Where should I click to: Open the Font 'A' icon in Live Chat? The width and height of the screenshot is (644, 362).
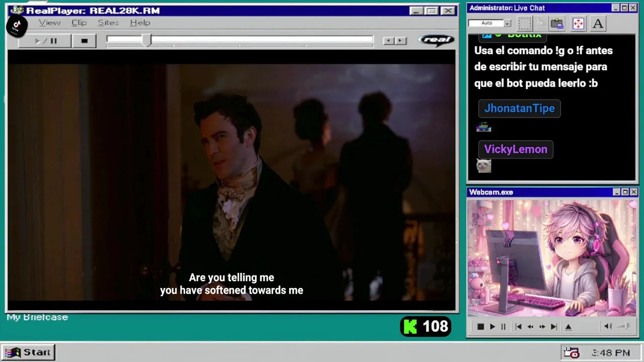pyautogui.click(x=598, y=23)
